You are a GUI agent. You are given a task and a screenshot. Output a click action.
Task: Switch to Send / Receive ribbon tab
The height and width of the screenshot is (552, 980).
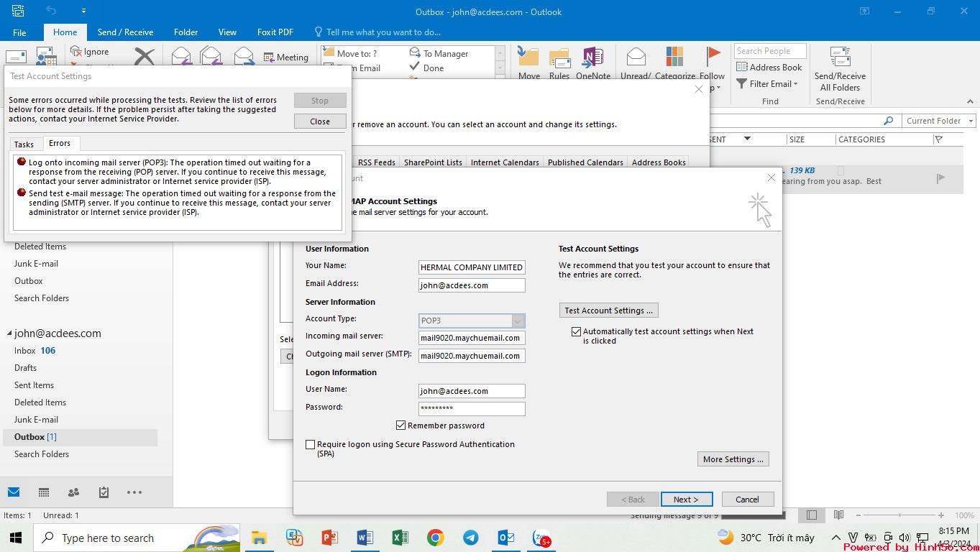point(125,32)
